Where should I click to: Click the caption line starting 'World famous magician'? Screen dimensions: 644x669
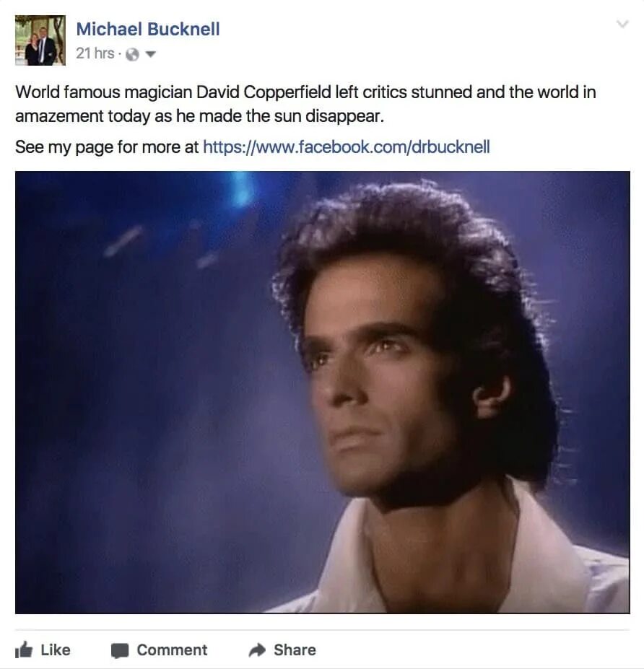coord(305,92)
